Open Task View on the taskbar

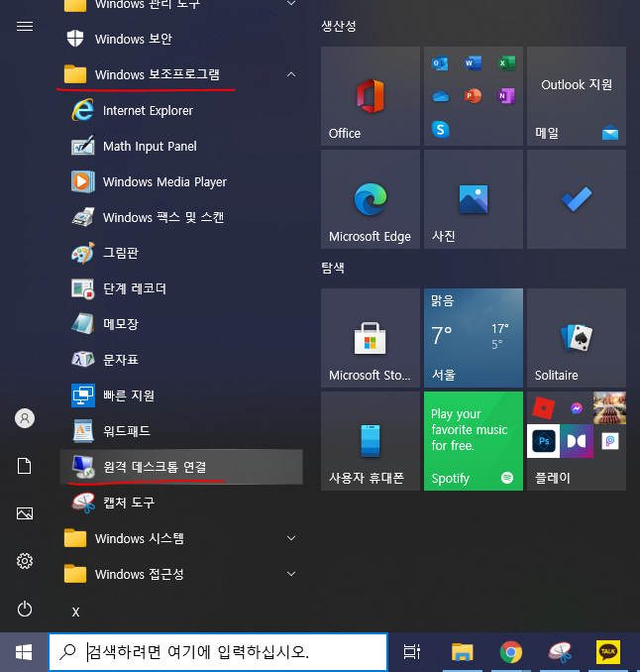(x=411, y=652)
